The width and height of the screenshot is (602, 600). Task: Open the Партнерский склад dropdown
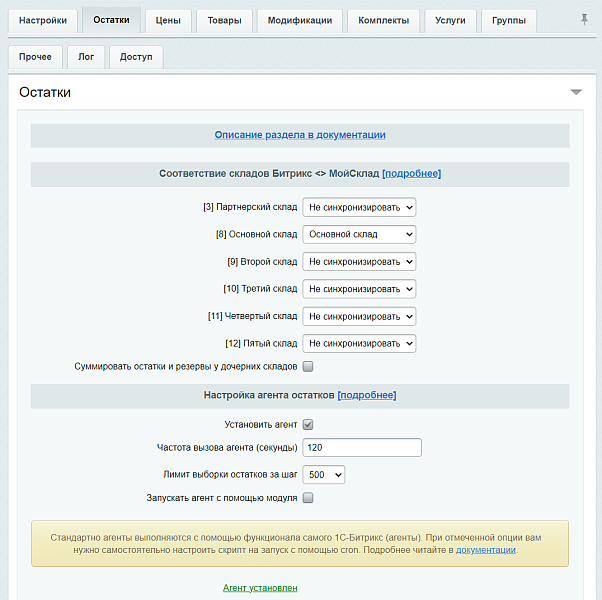[x=360, y=207]
